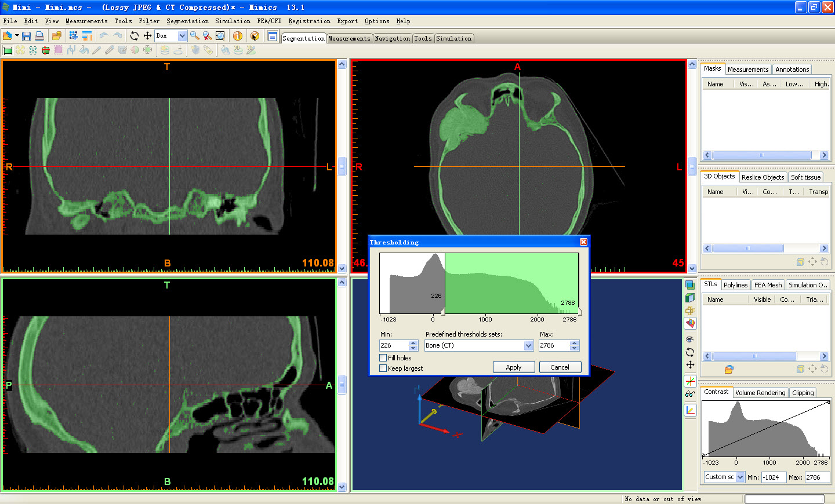Click the threshold Min input field

coord(394,345)
